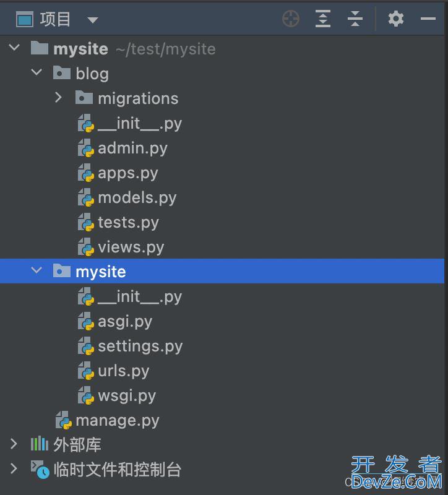
Task: Click the 项目 project view window icon
Action: click(x=25, y=19)
